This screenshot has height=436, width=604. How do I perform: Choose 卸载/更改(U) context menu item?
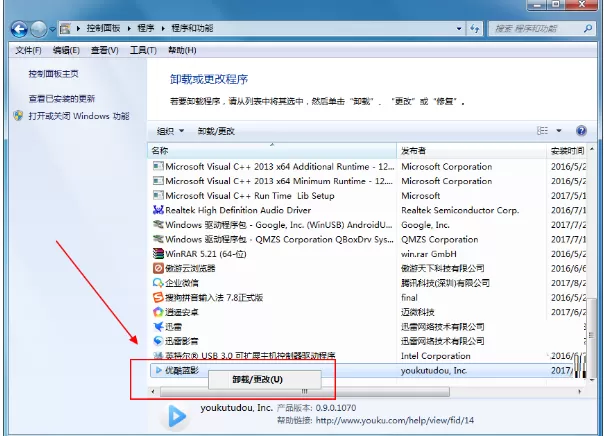[265, 380]
